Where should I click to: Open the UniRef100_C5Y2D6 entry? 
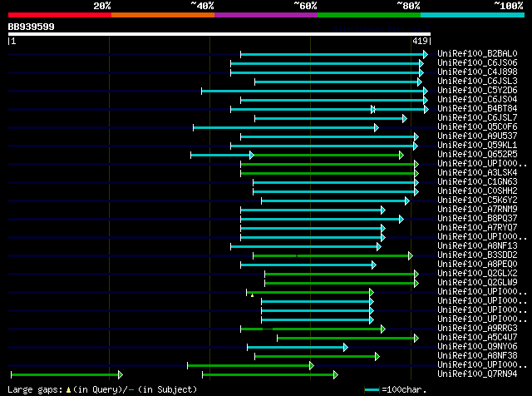click(477, 91)
